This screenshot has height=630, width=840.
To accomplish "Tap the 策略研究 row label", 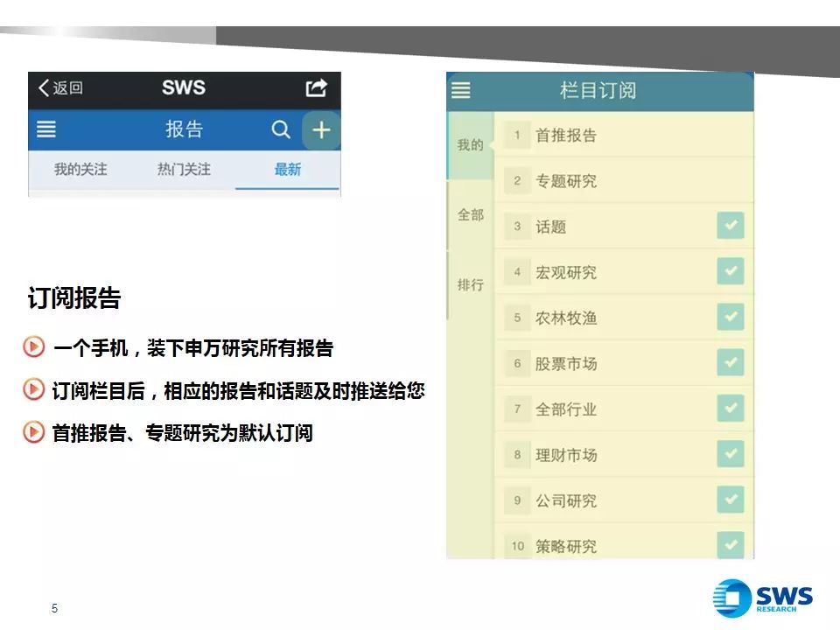I will point(566,546).
